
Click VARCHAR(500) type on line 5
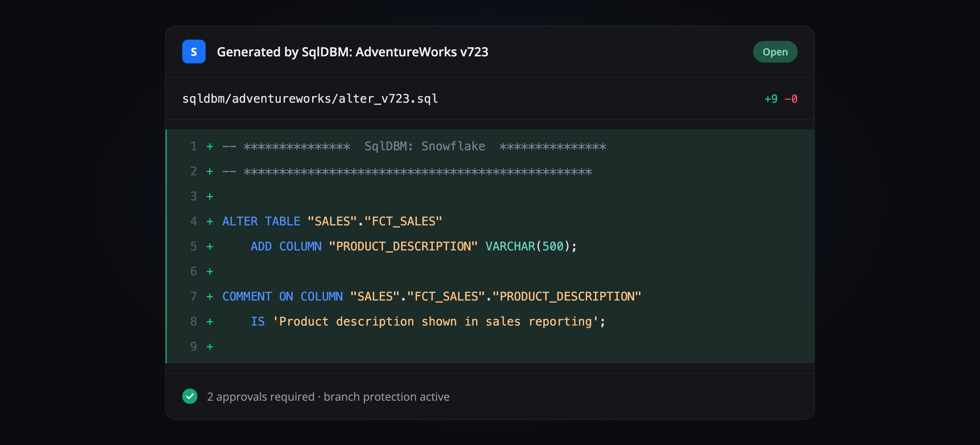[528, 246]
